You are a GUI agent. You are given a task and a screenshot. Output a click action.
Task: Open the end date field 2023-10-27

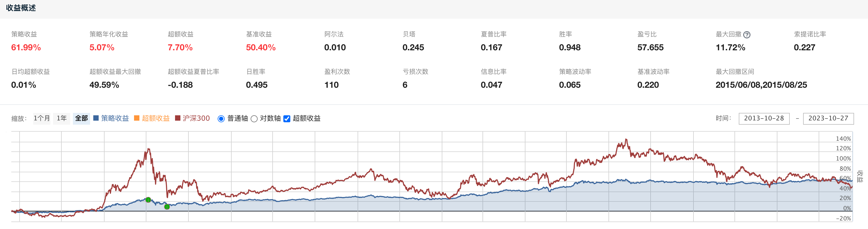coord(828,118)
